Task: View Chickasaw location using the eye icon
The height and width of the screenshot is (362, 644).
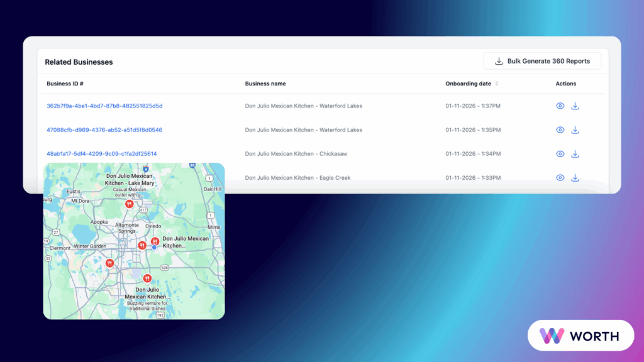Action: [x=560, y=154]
